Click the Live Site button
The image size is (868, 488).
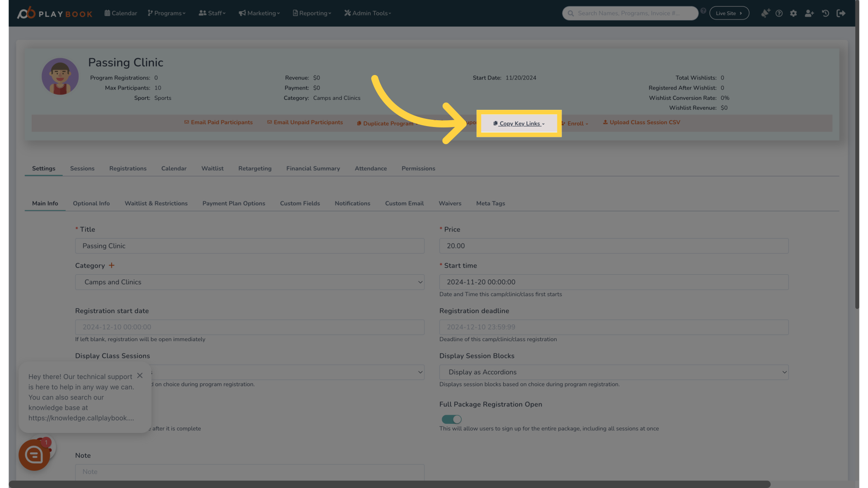(x=729, y=13)
